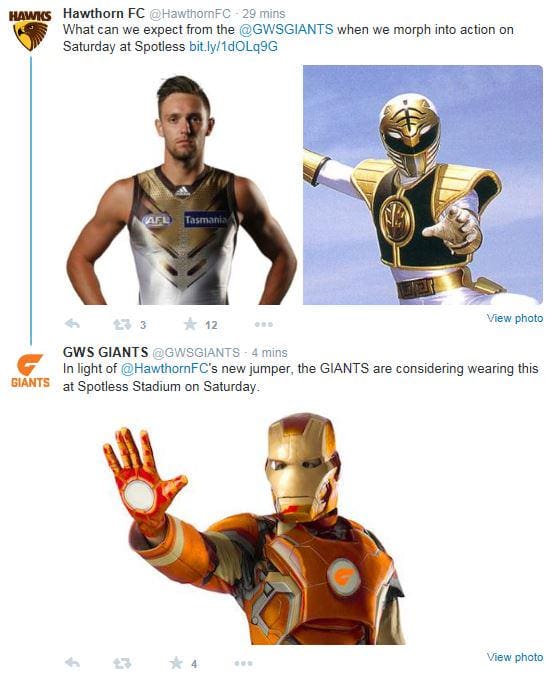
Task: Click View photo under Hawthorn tweet
Action: pyautogui.click(x=515, y=318)
